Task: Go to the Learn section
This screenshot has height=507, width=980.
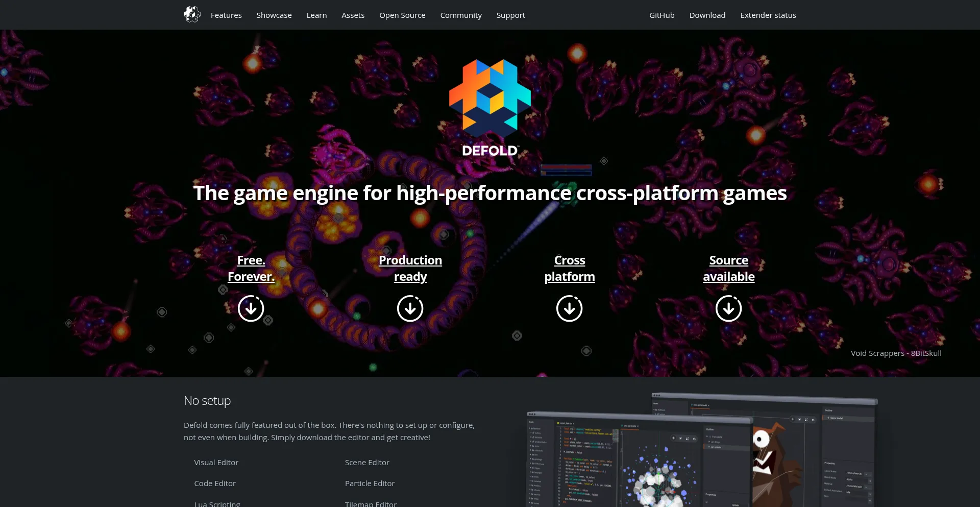Action: tap(316, 15)
